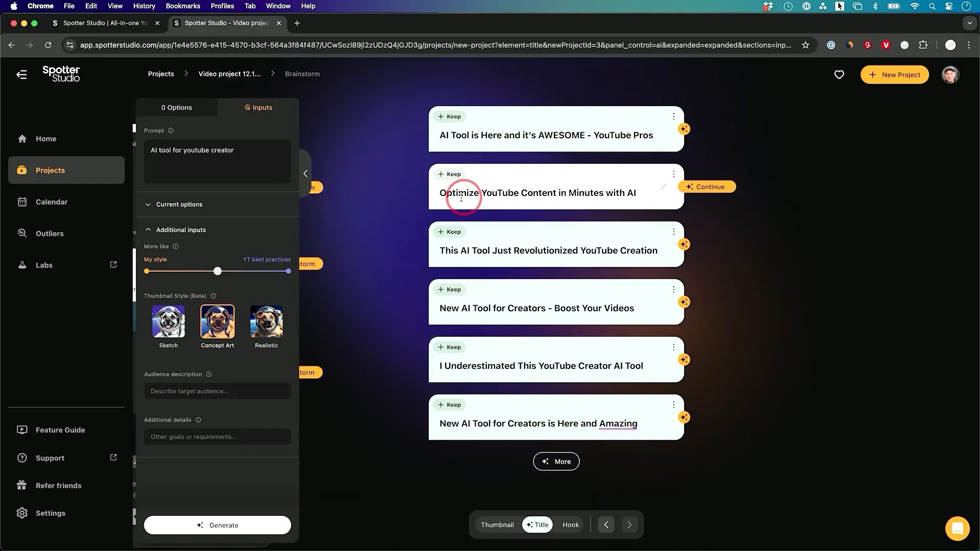Open Settings in the sidebar
The image size is (980, 551).
(66, 513)
